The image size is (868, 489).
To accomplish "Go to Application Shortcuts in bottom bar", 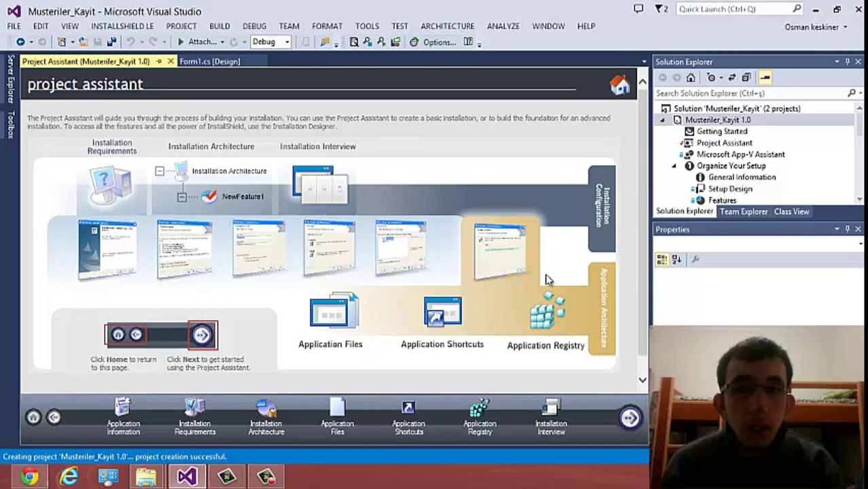I will pyautogui.click(x=408, y=416).
